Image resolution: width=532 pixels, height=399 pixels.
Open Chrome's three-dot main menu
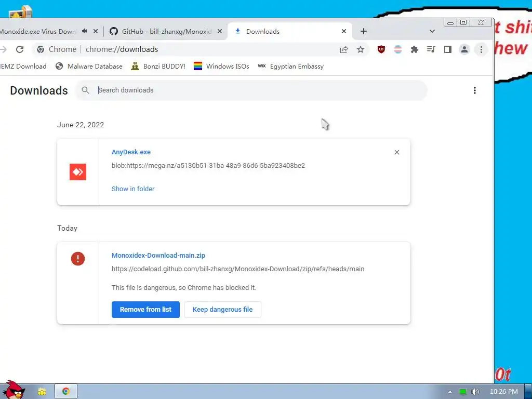(481, 49)
